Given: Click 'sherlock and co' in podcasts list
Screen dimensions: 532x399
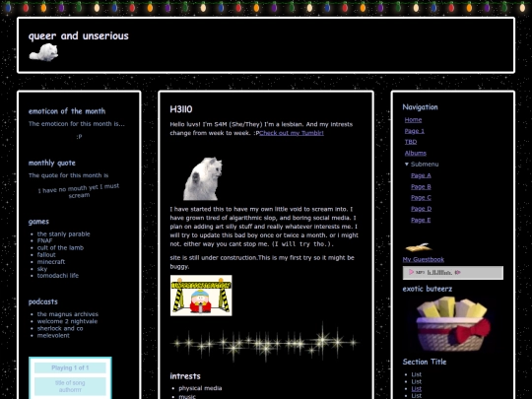Looking at the screenshot, I should coord(60,328).
